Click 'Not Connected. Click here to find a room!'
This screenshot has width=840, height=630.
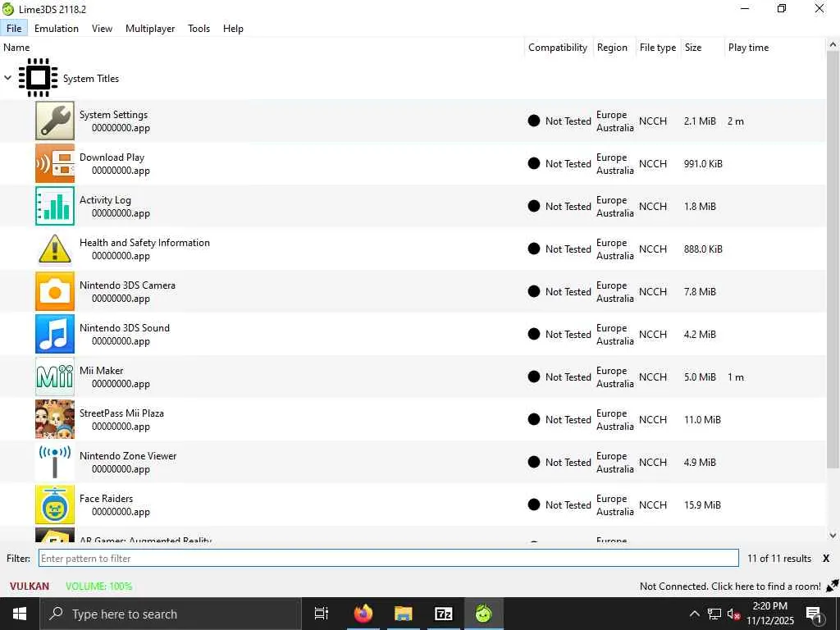(730, 586)
